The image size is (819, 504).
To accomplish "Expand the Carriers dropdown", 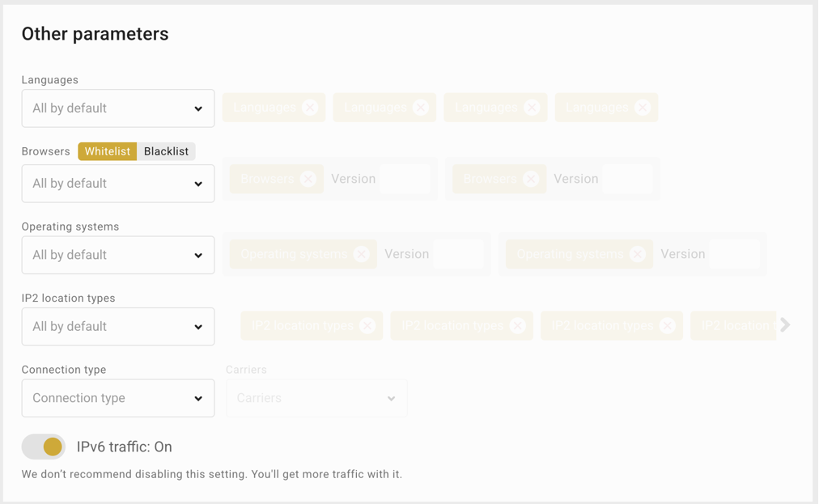I will 316,397.
